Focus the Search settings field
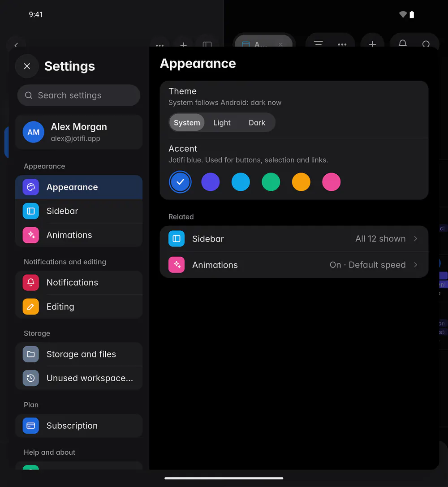Screen dimensions: 448x487 click(79, 95)
